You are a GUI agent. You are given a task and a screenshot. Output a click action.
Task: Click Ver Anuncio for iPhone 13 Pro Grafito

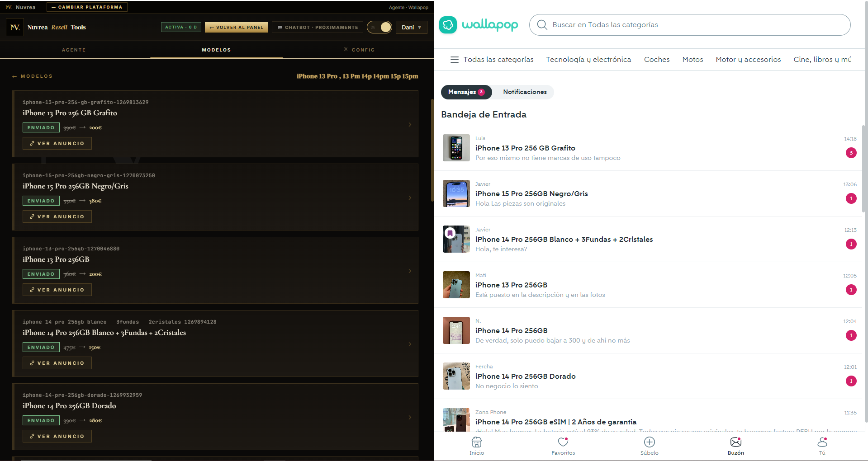click(57, 143)
